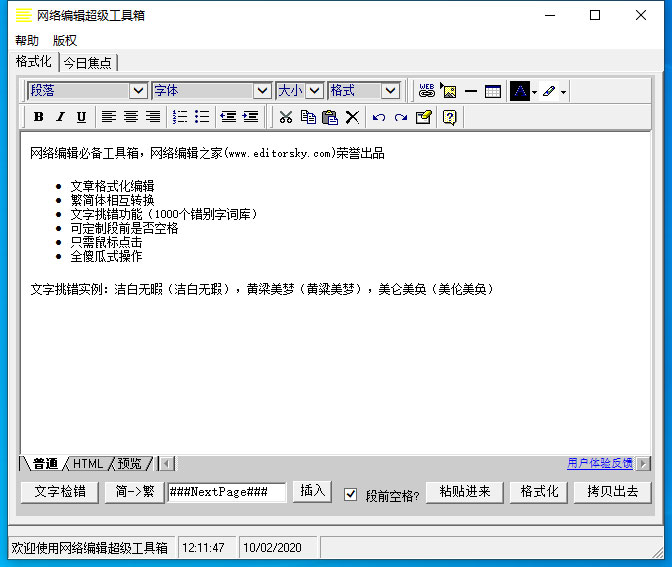Undo the last action

tap(379, 117)
